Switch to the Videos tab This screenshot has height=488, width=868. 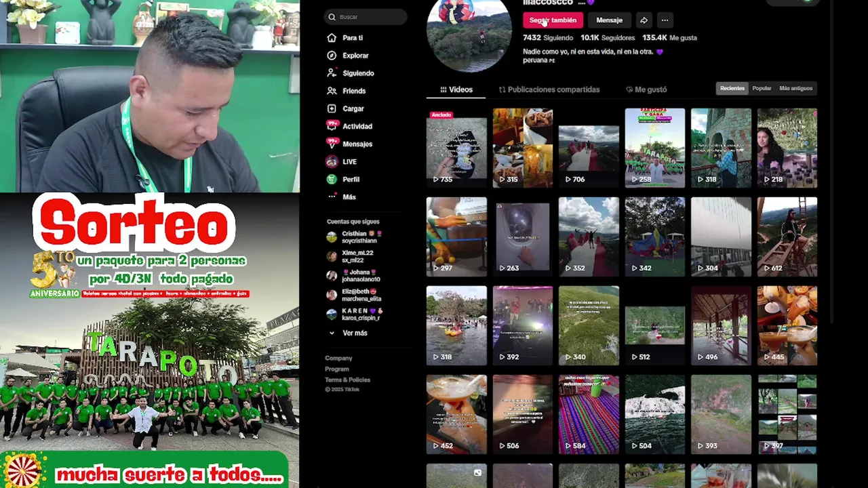click(456, 89)
